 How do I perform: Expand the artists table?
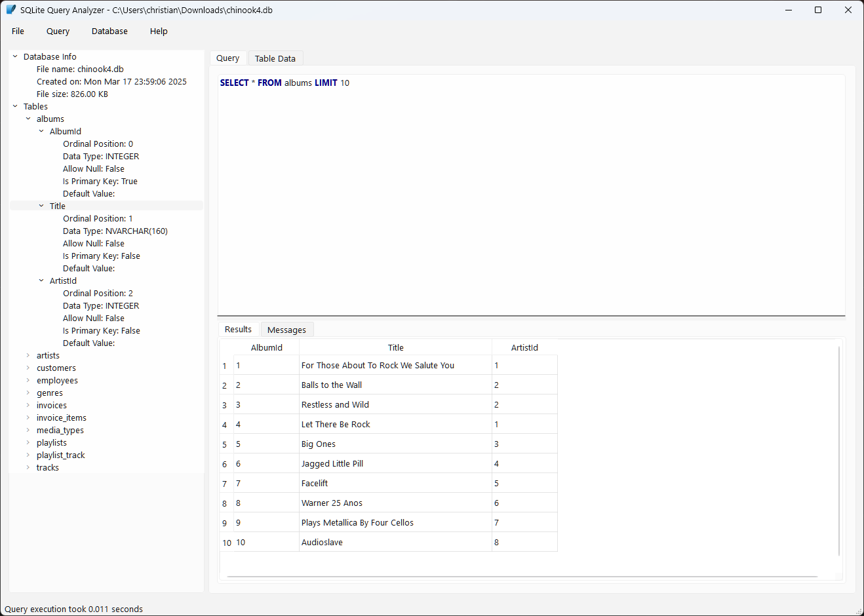28,355
